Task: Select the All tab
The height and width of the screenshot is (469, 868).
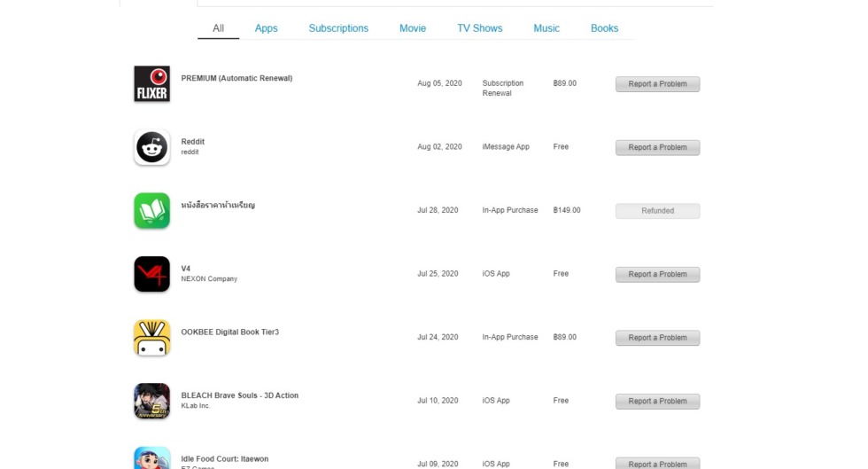Action: click(x=218, y=28)
